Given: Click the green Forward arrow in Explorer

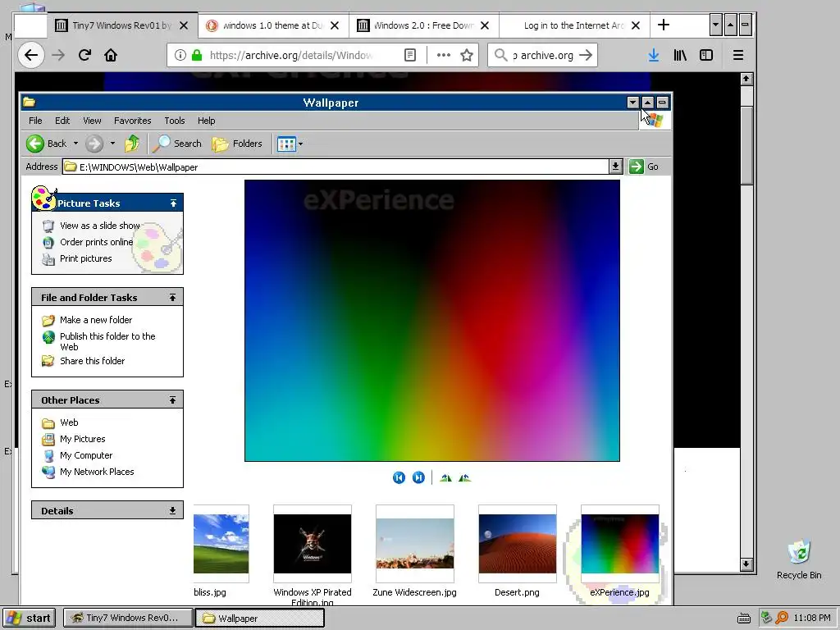Looking at the screenshot, I should 94,144.
